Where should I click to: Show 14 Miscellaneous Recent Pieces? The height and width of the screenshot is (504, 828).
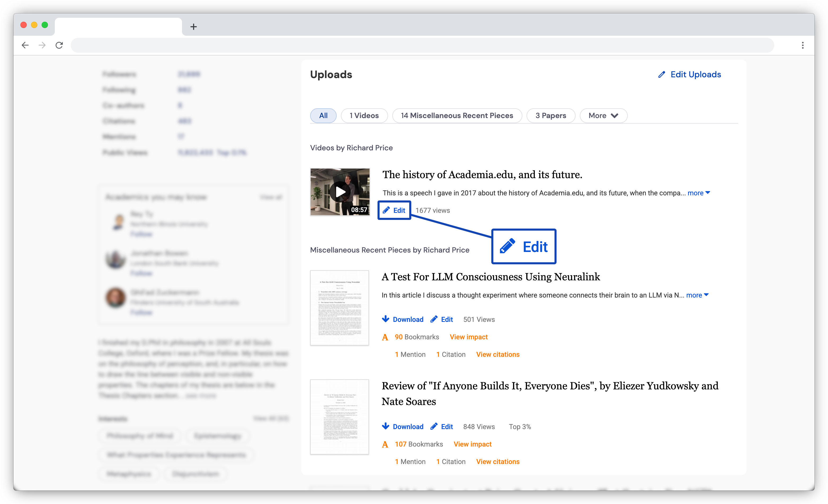pyautogui.click(x=457, y=115)
